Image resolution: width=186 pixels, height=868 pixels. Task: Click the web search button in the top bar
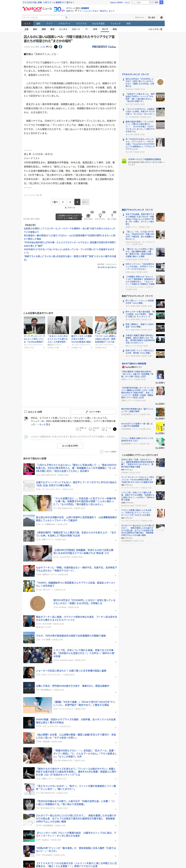(x=161, y=2)
